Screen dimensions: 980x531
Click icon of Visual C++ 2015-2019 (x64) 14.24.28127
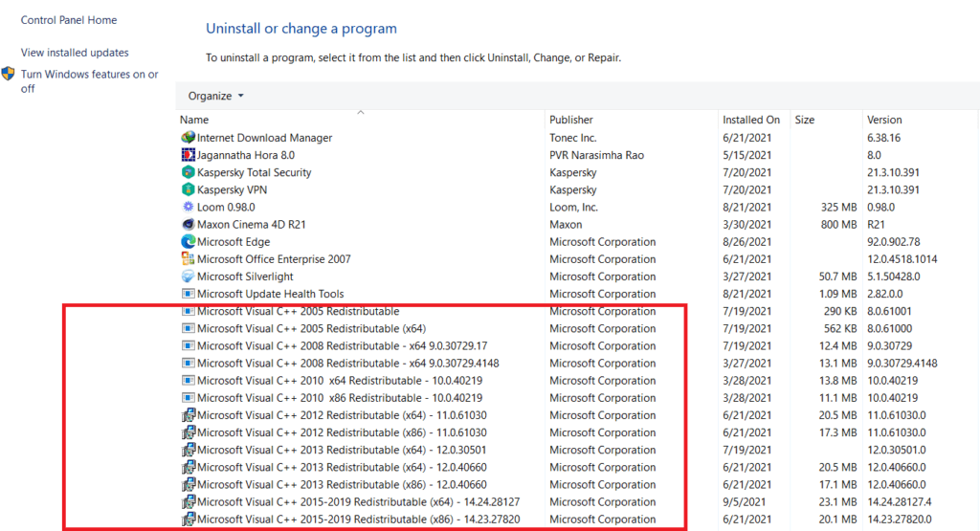[x=189, y=501]
